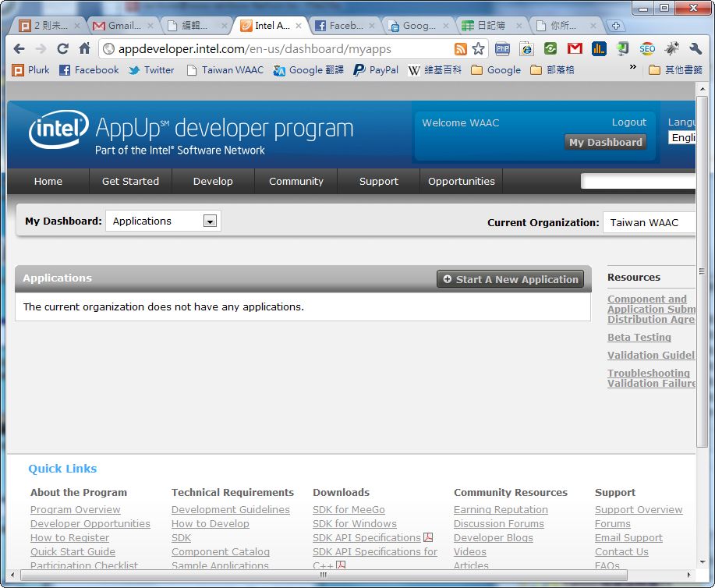
Task: Open the Troubleshooting Validation Failure link
Action: click(x=651, y=378)
